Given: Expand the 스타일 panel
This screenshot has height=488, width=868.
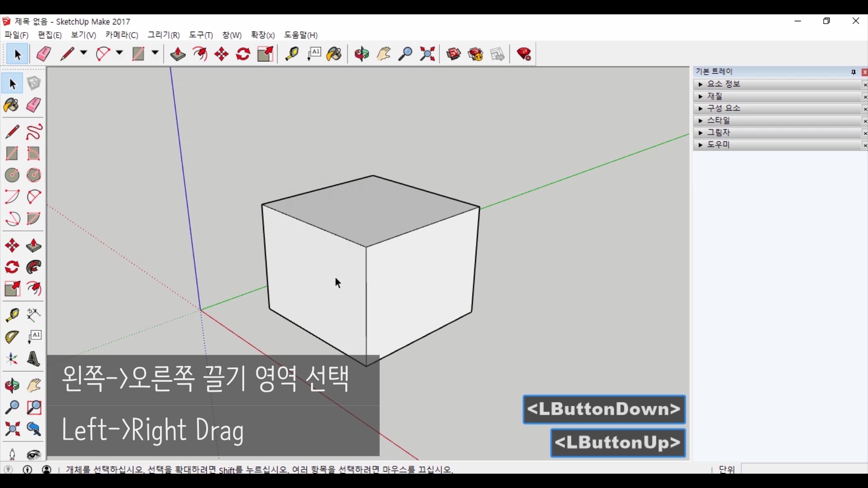Looking at the screenshot, I should (719, 121).
